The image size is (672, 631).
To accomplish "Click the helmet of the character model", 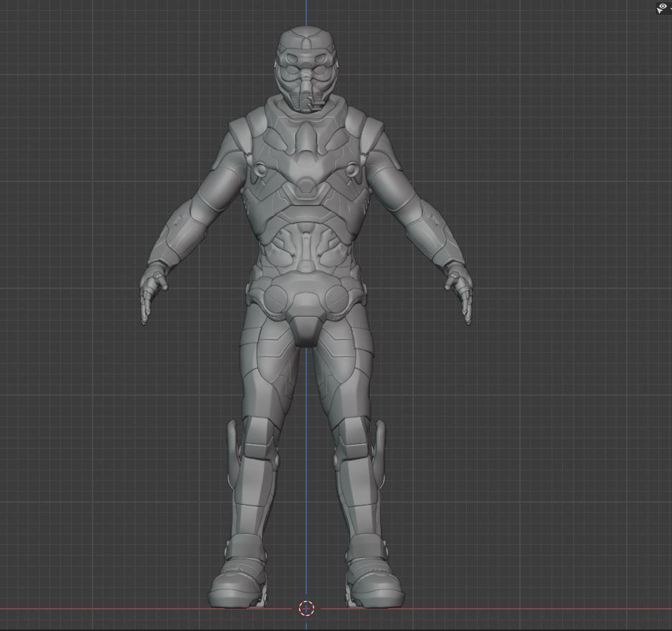I will [306, 69].
